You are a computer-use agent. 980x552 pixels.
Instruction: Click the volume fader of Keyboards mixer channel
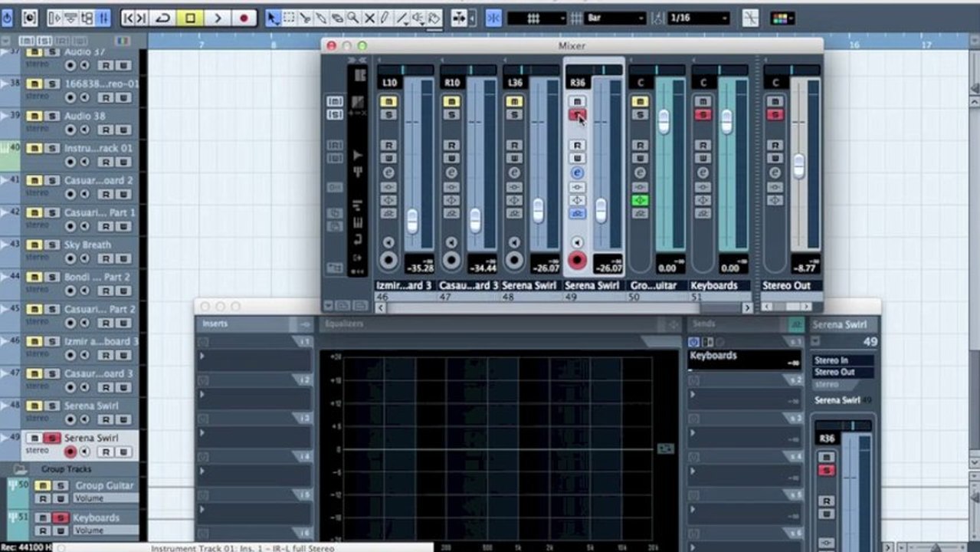(726, 121)
